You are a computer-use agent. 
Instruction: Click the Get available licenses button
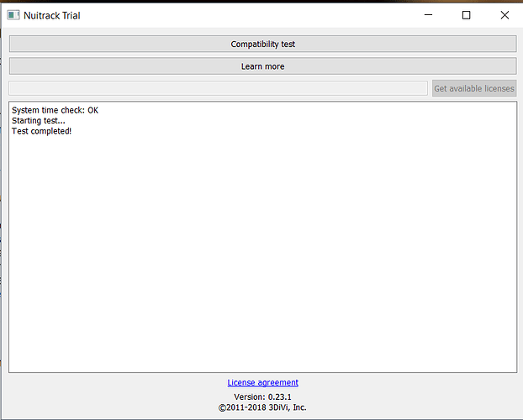pyautogui.click(x=474, y=88)
